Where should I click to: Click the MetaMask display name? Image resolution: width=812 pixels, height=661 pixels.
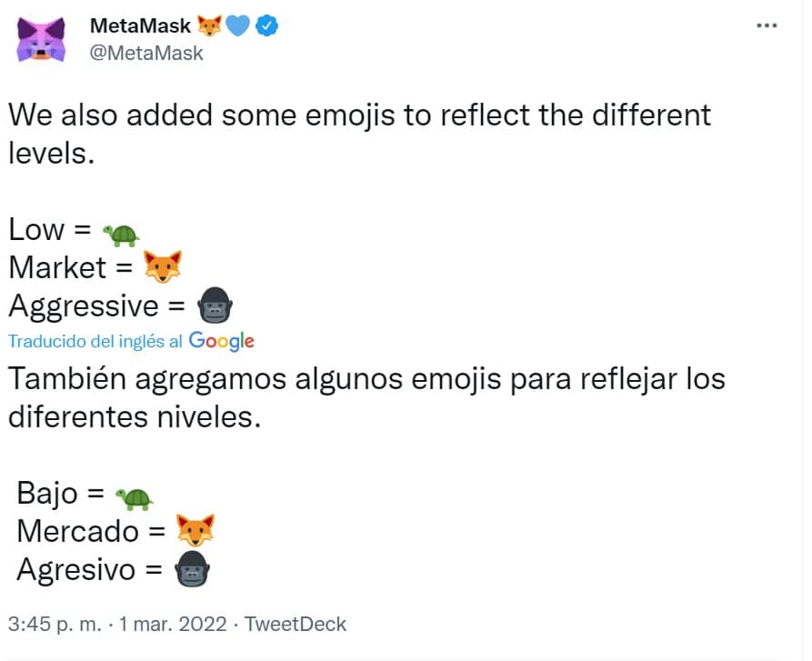coord(140,25)
